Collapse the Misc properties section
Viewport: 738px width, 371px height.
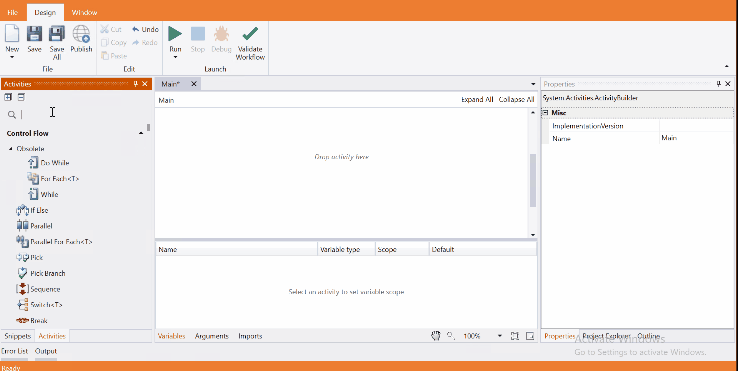click(545, 113)
